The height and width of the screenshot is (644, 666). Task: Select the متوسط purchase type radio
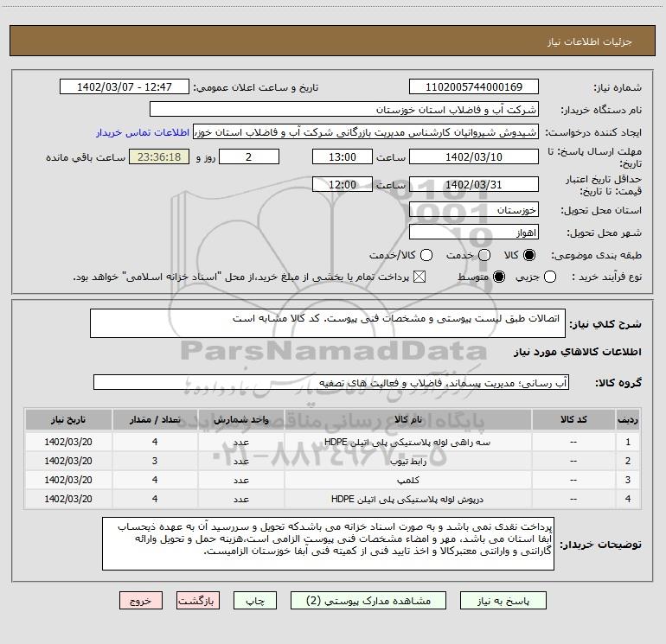tap(499, 277)
